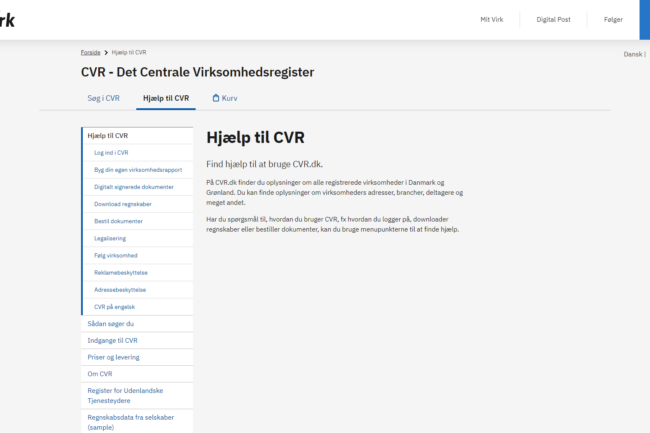Image resolution: width=650 pixels, height=433 pixels.
Task: Open CVR på engelsk page
Action: click(114, 307)
